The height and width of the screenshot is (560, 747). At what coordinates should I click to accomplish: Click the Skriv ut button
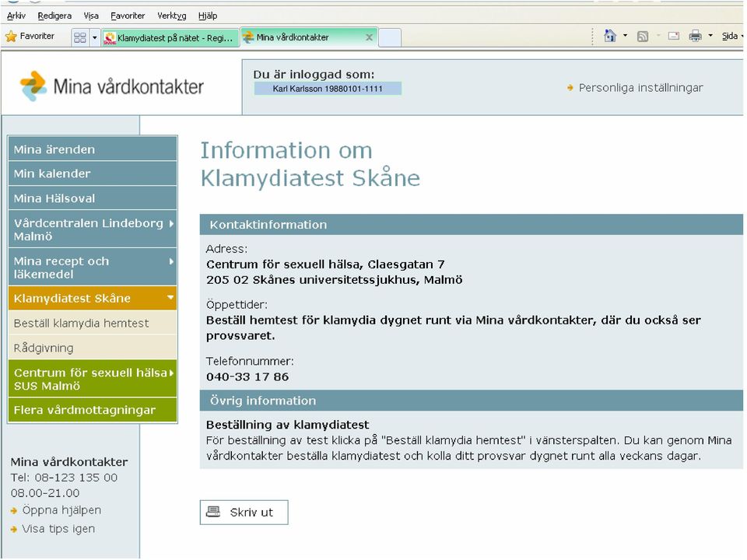244,513
